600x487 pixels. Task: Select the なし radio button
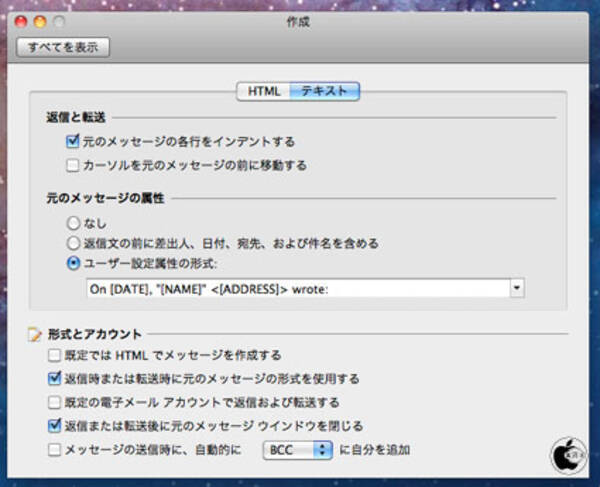(72, 222)
